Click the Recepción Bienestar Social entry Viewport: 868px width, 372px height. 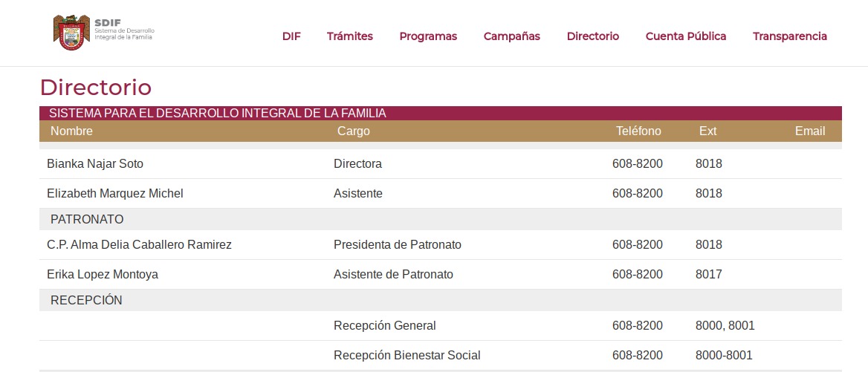coord(407,356)
